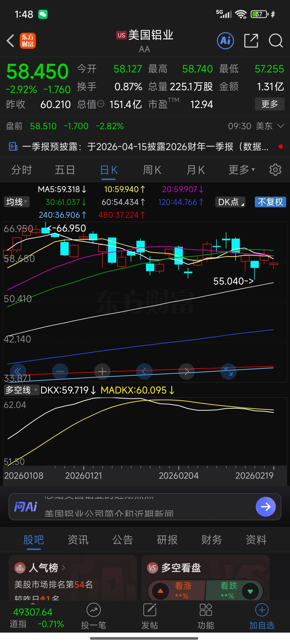Tap 美股市场排名第54名 text
This screenshot has width=290, height=644.
[x=53, y=584]
